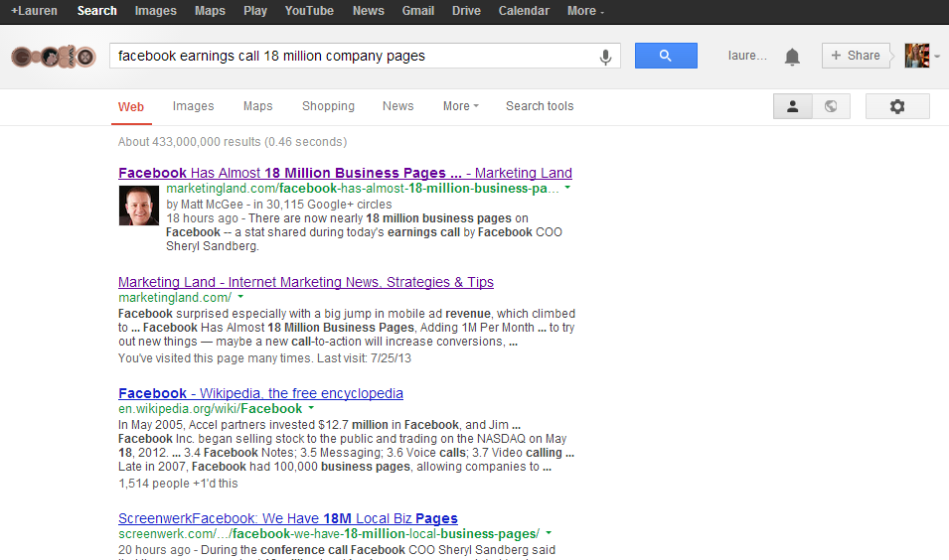Click the laure... account name

[747, 56]
